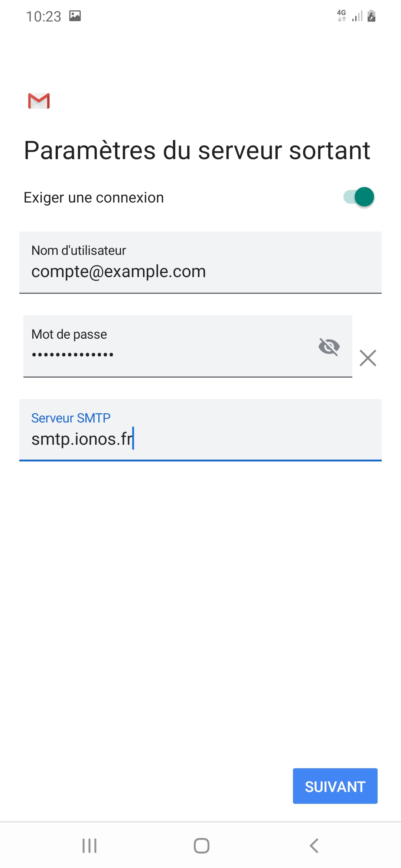The width and height of the screenshot is (401, 868).
Task: Tap the Exiger une connexion label
Action: (x=94, y=198)
